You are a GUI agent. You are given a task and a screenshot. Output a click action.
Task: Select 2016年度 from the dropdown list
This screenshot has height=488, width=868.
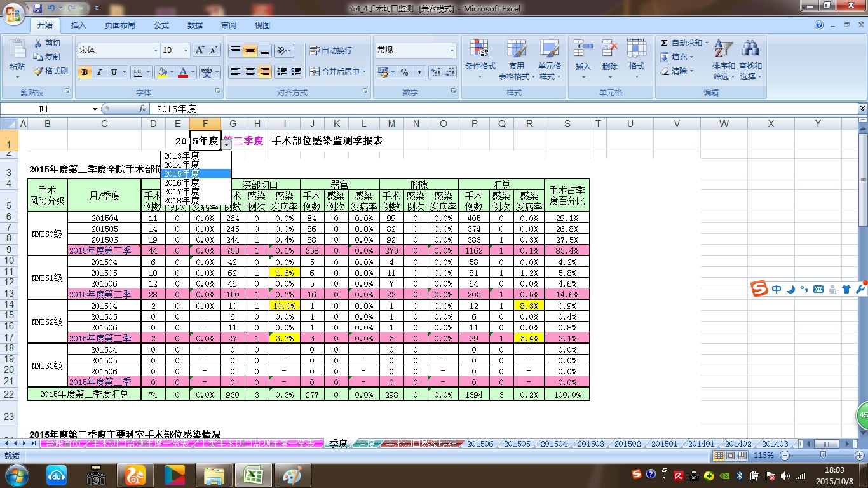tap(182, 182)
